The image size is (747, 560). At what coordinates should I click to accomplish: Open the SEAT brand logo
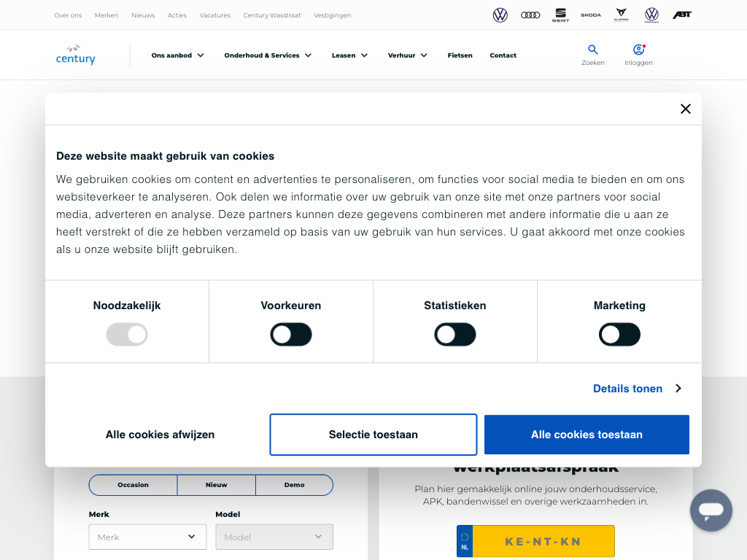coord(561,15)
